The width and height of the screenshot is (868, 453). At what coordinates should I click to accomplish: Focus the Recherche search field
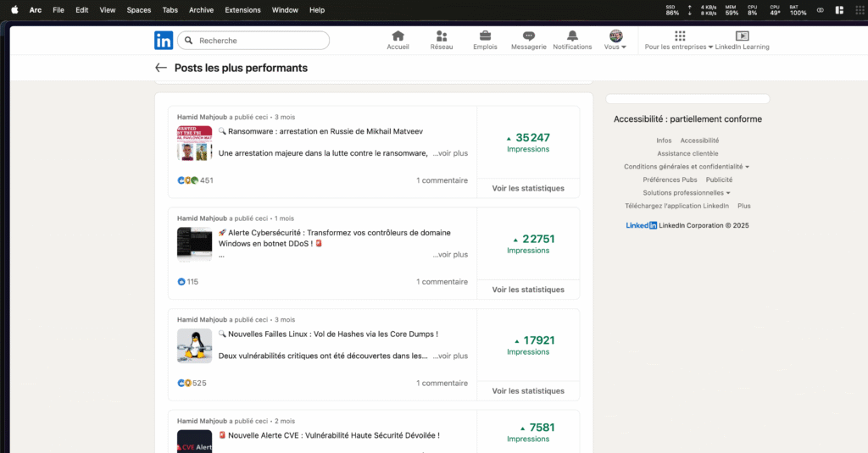(x=253, y=41)
